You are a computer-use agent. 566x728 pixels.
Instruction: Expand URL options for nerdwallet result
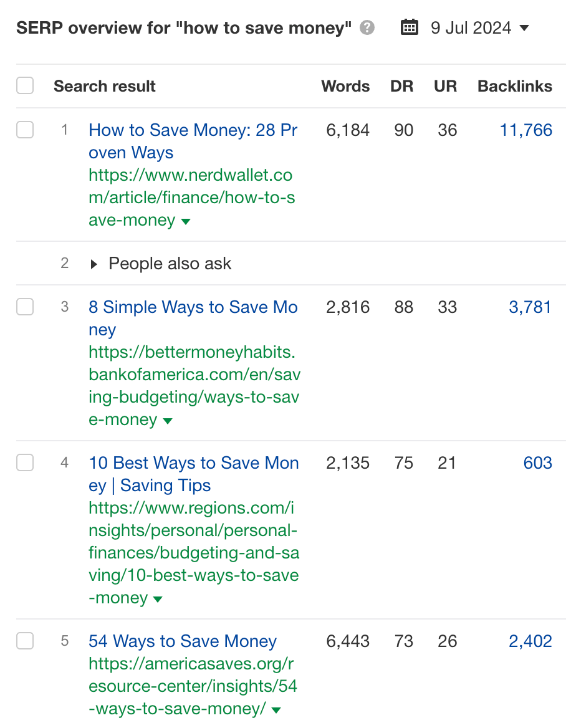click(x=186, y=221)
